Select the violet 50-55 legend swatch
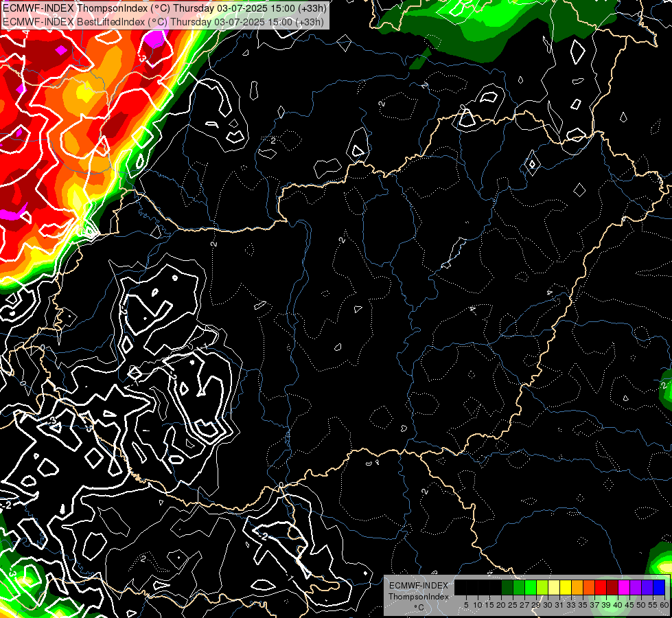 [647, 588]
